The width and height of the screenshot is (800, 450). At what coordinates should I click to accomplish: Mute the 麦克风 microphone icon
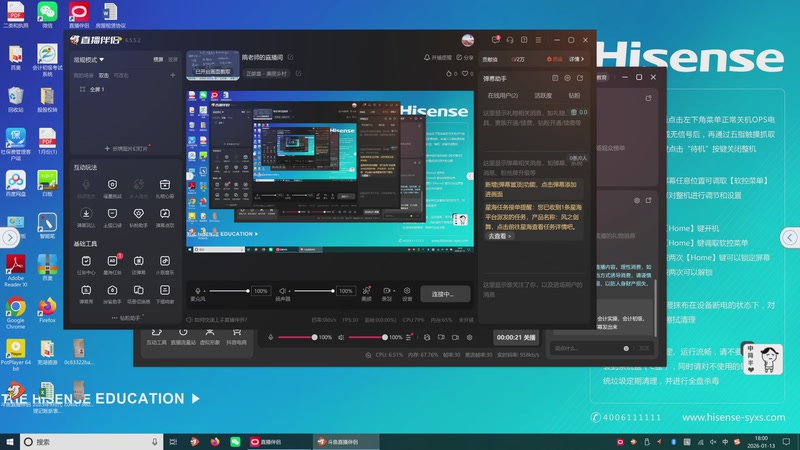[197, 291]
